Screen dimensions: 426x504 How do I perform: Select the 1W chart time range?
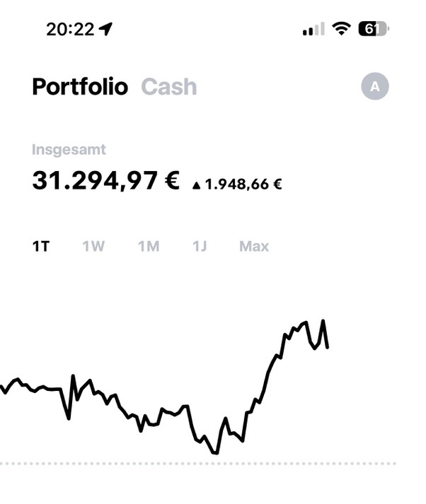pos(93,247)
